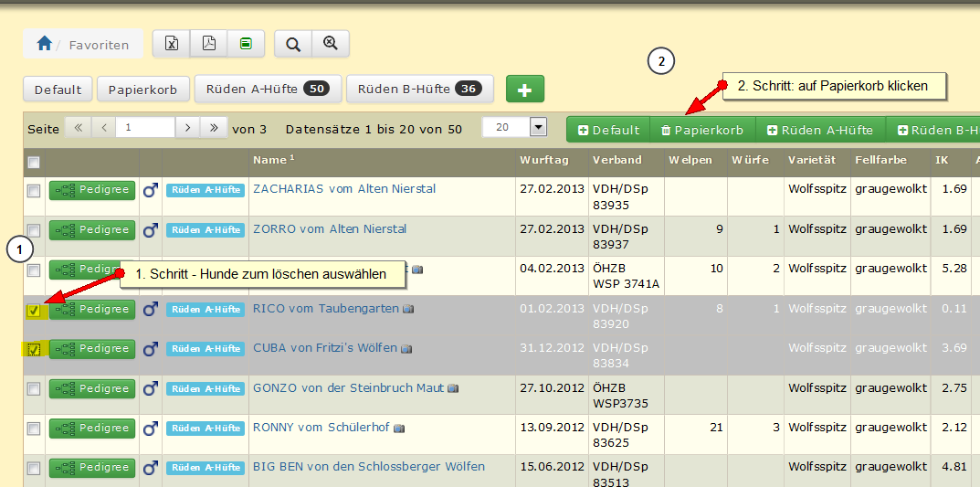
Task: Open search with magnifier icon
Action: [293, 44]
